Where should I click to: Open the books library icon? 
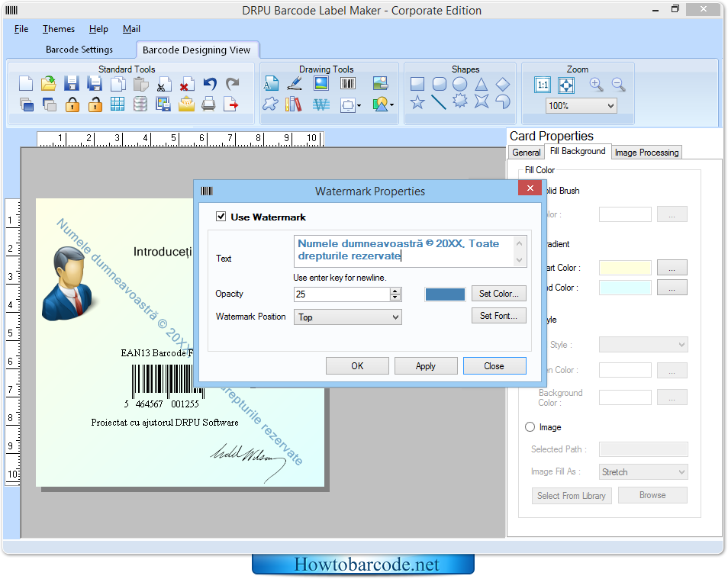294,105
